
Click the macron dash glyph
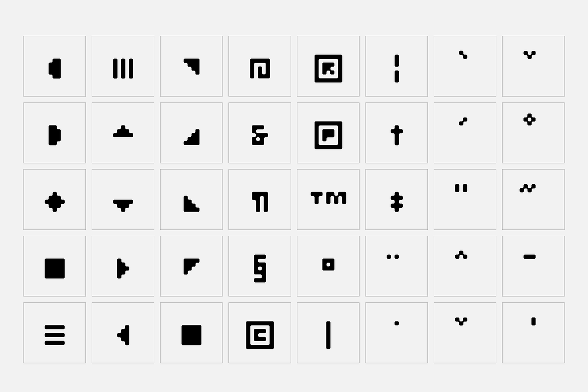pyautogui.click(x=529, y=256)
